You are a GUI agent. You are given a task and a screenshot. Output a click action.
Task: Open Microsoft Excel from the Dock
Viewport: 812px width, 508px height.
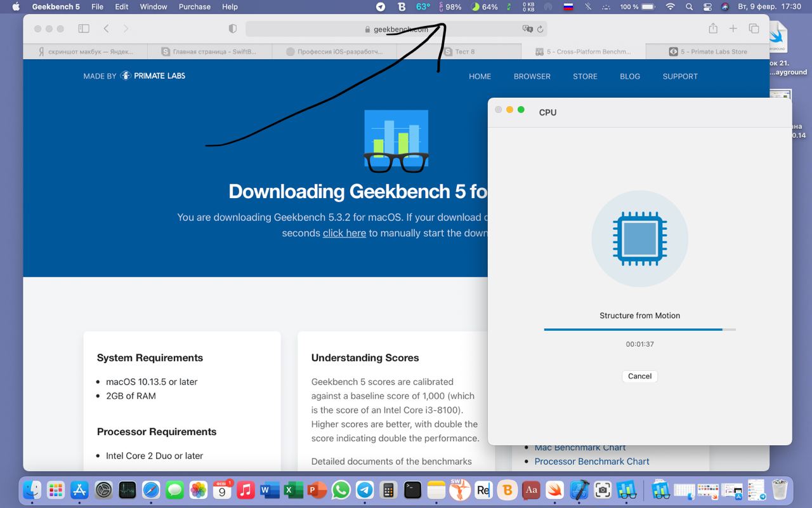pyautogui.click(x=293, y=490)
